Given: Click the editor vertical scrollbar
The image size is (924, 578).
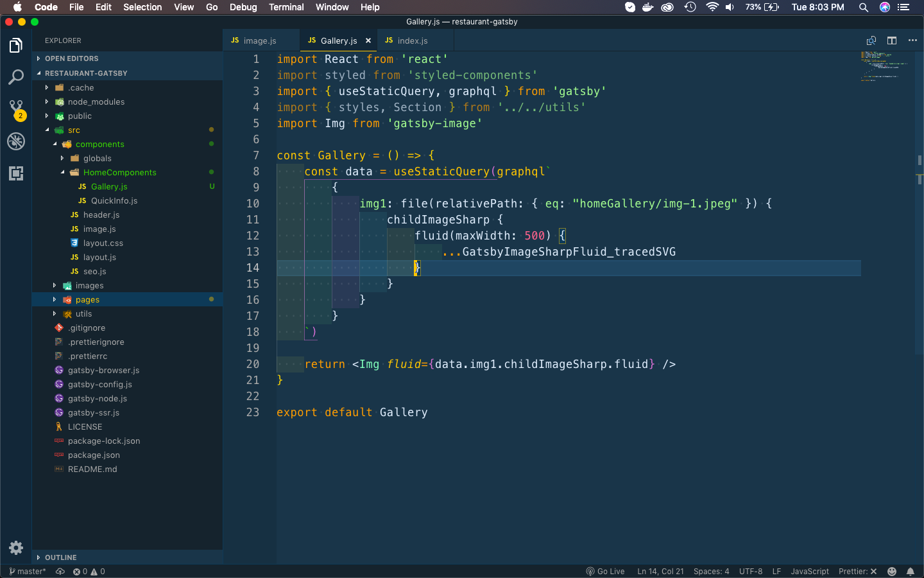Looking at the screenshot, I should [x=920, y=202].
